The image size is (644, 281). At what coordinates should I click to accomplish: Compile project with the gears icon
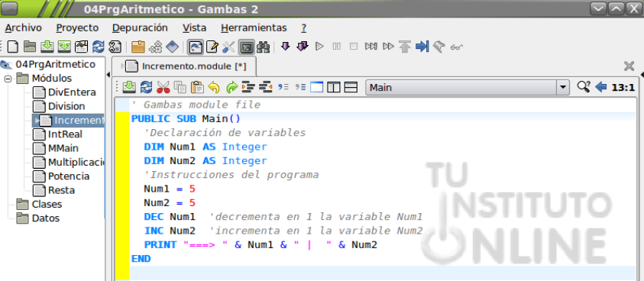[x=155, y=47]
